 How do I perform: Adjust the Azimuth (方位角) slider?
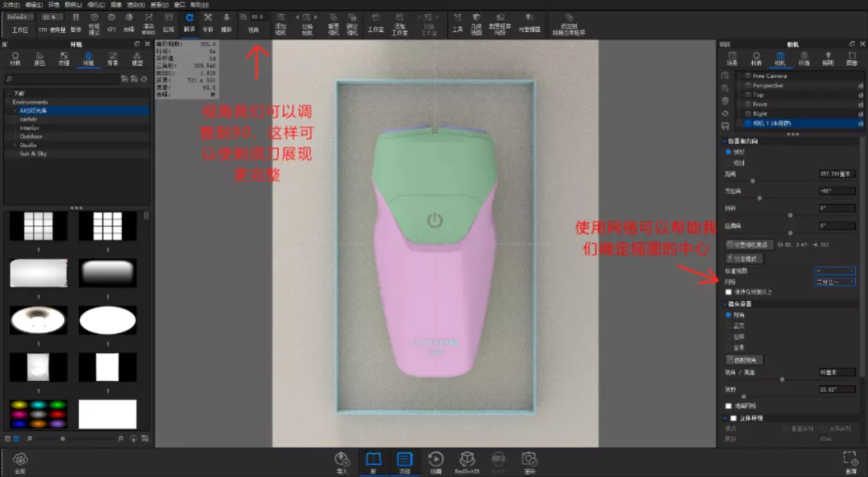759,198
